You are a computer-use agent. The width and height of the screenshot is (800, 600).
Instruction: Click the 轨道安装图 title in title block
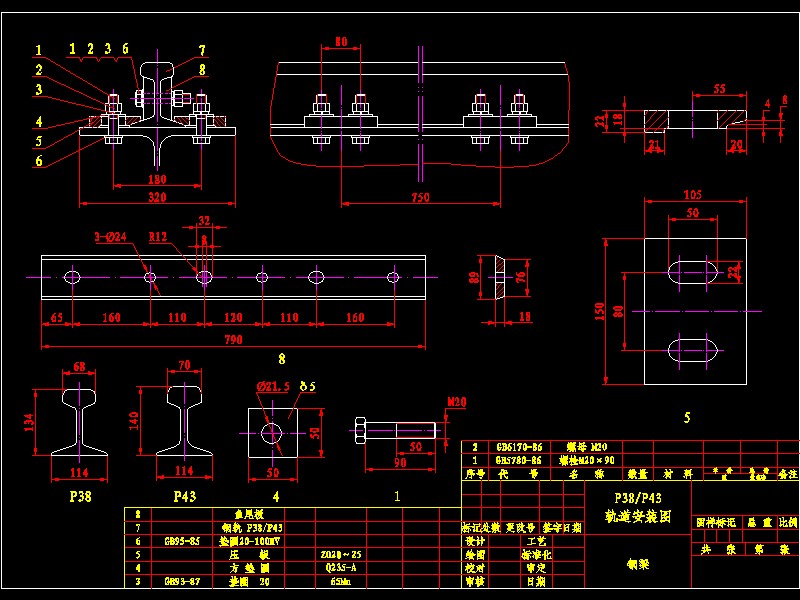click(x=637, y=517)
